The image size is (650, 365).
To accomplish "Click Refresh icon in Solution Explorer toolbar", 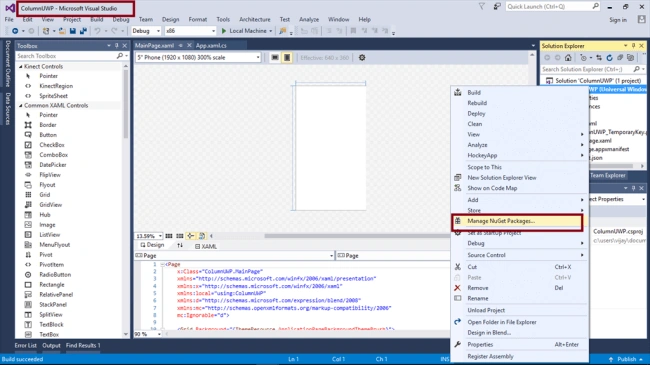I will click(x=609, y=58).
